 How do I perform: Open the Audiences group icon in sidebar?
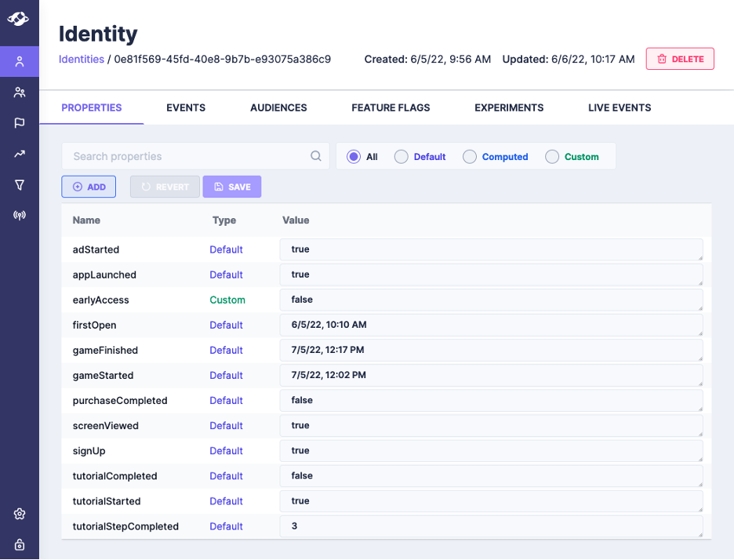pyautogui.click(x=20, y=93)
